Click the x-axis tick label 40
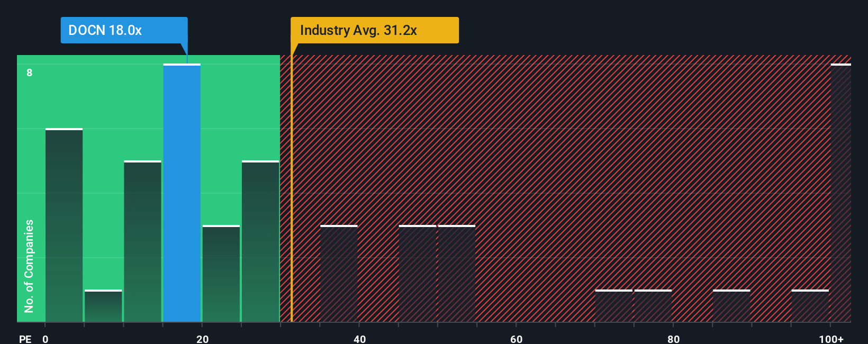Viewport: 868px width, 344px height. click(360, 339)
